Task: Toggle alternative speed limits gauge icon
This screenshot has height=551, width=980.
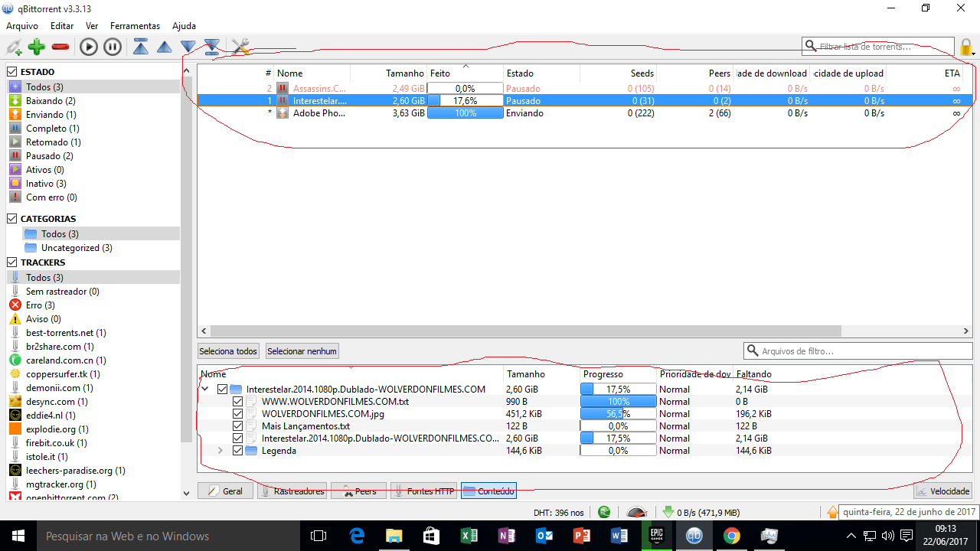Action: click(637, 512)
